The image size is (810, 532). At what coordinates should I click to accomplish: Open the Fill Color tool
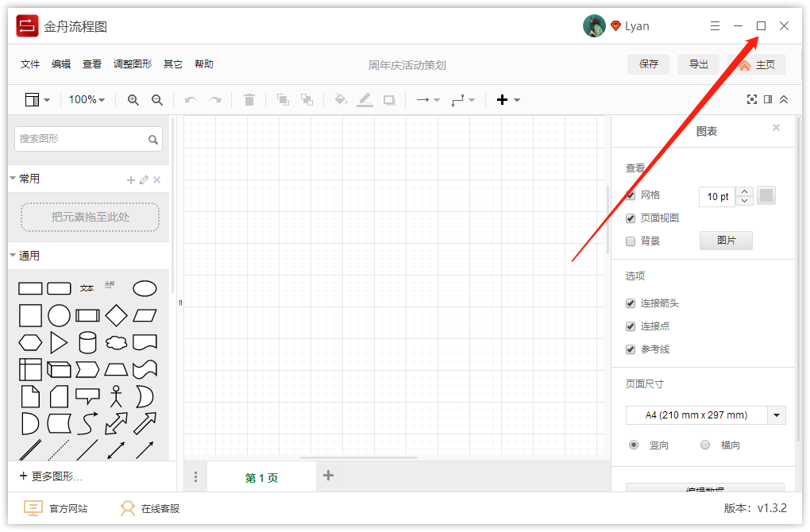(x=341, y=99)
